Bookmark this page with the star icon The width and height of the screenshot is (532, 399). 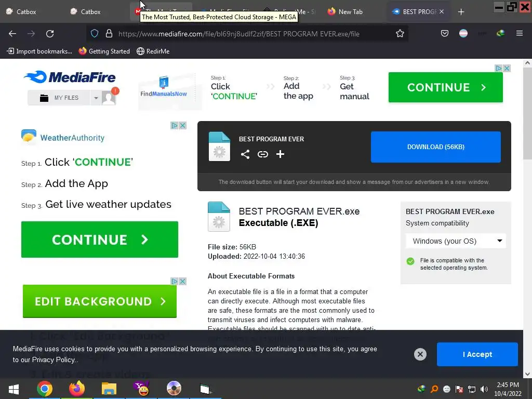(x=400, y=33)
